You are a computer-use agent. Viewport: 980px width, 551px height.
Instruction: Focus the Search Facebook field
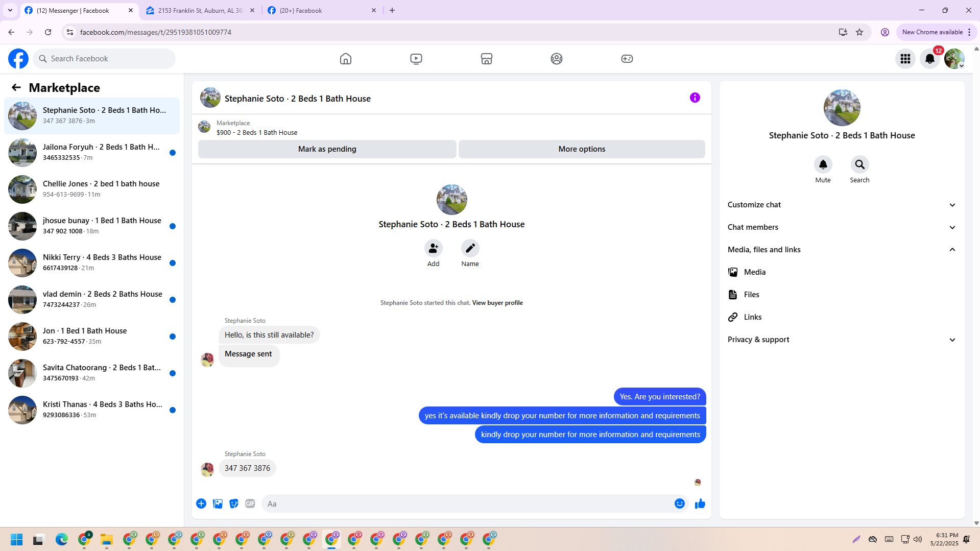[104, 59]
